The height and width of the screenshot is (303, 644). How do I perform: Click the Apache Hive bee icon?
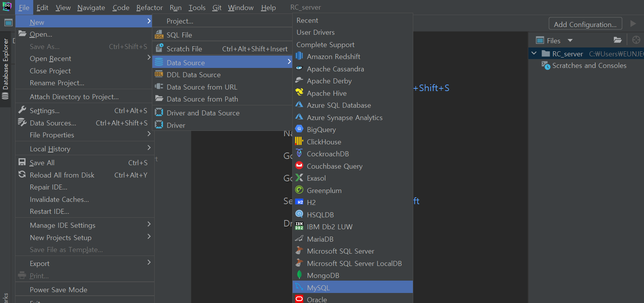click(x=299, y=93)
